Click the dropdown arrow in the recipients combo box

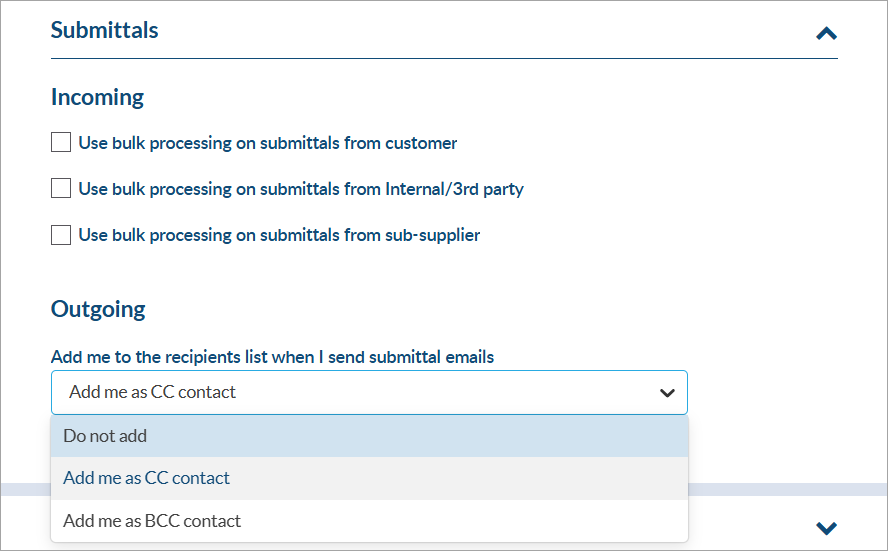667,392
